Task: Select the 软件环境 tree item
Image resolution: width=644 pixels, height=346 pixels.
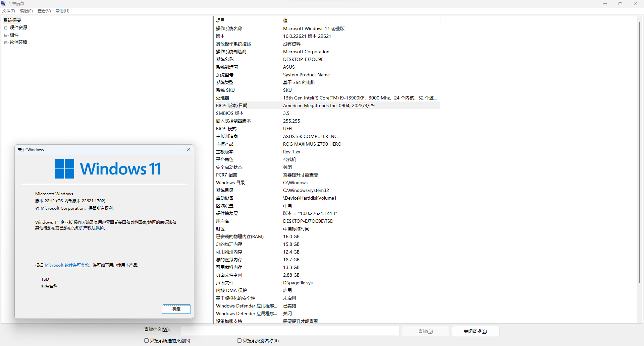Action: click(x=18, y=43)
